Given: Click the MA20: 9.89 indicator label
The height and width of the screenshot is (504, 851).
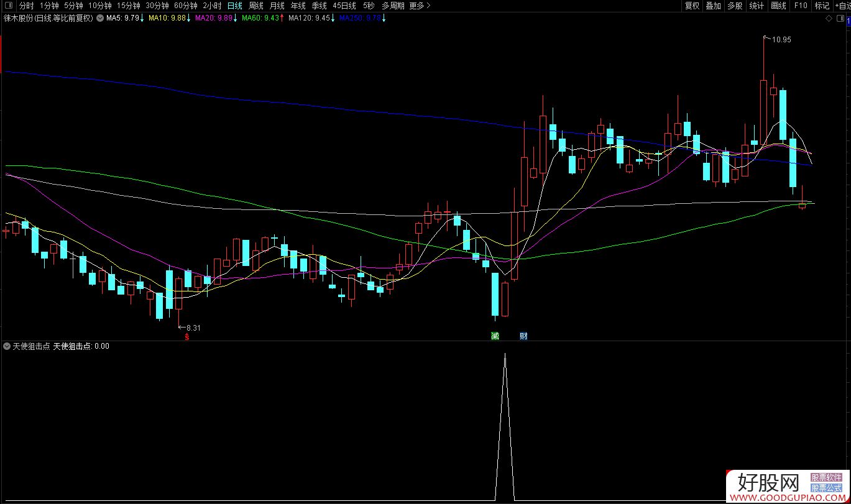Looking at the screenshot, I should (216, 18).
